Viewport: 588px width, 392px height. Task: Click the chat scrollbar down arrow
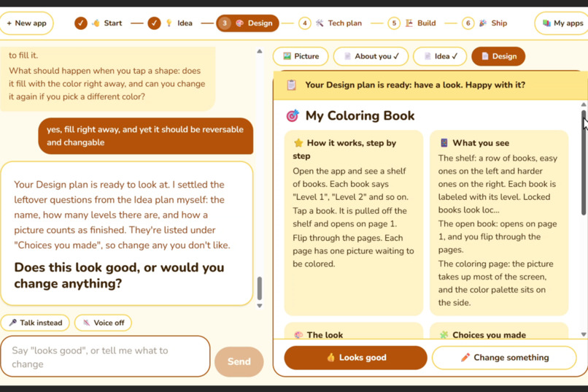pyautogui.click(x=260, y=306)
